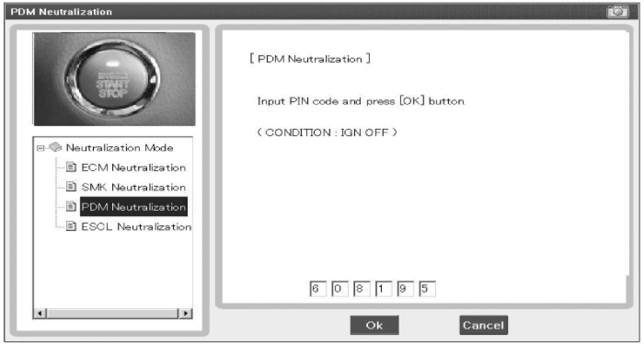
Task: Click the SMK Neutralization document icon
Action: (x=72, y=187)
